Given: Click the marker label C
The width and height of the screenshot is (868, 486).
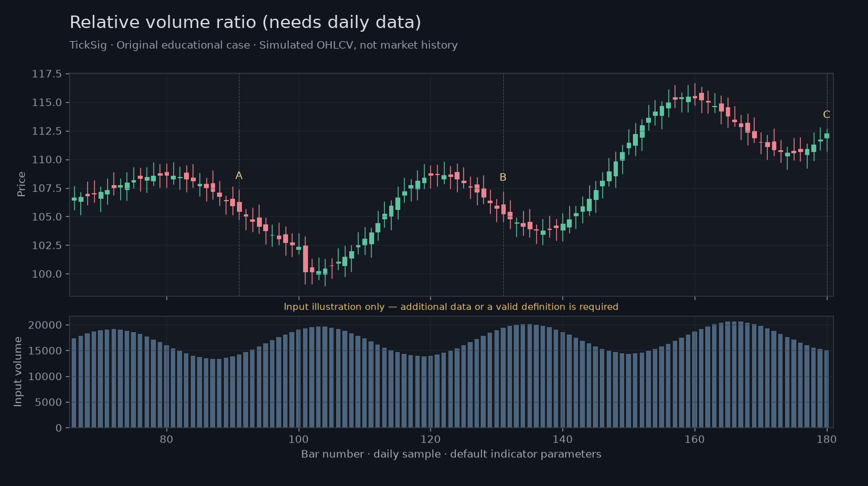Looking at the screenshot, I should coord(827,115).
